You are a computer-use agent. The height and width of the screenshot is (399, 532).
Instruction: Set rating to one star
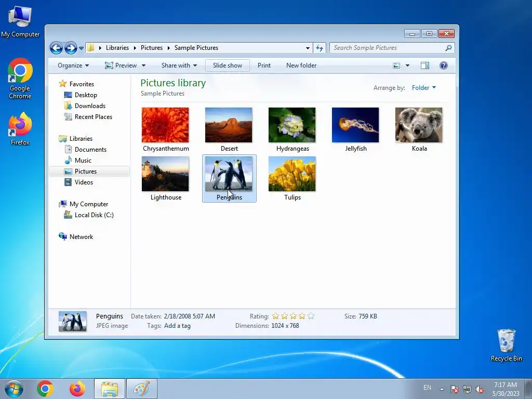(x=275, y=316)
